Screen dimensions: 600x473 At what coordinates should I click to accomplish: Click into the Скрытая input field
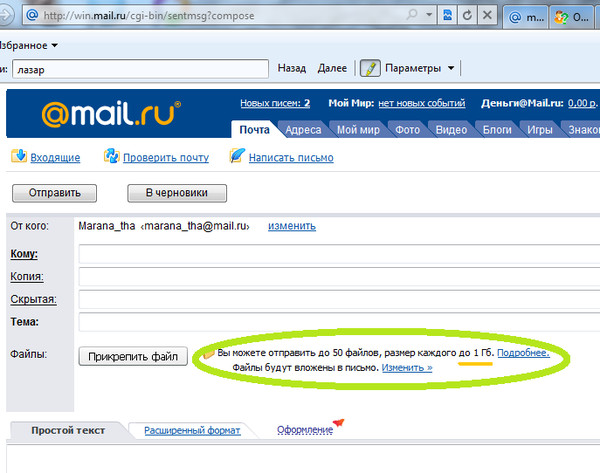tap(339, 299)
